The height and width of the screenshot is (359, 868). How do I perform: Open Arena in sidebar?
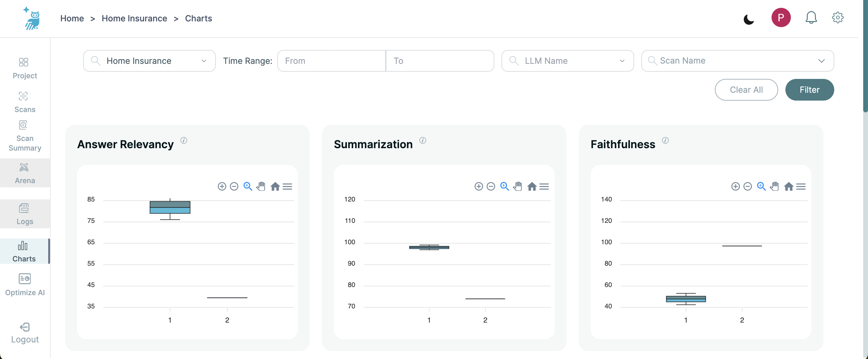tap(25, 173)
